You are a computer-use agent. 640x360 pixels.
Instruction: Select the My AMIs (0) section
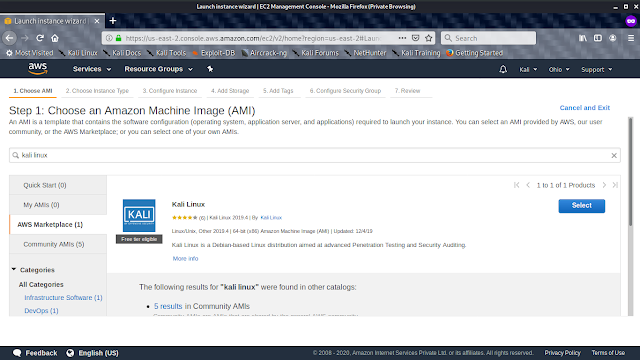tap(58, 204)
